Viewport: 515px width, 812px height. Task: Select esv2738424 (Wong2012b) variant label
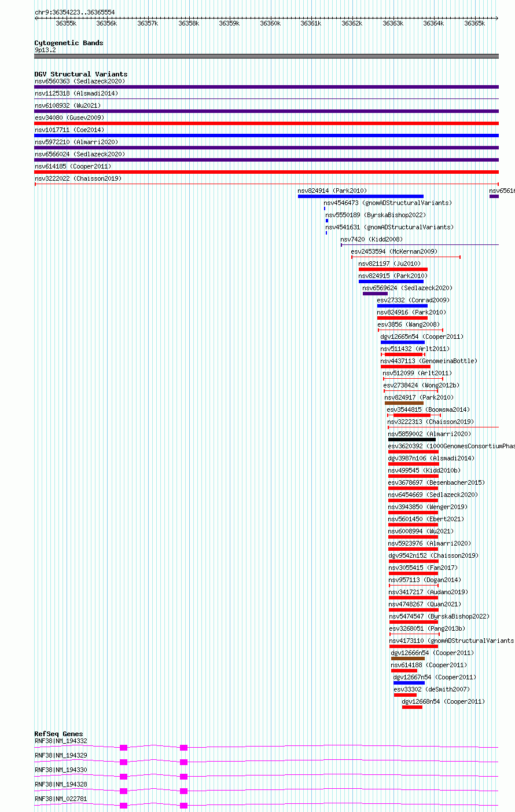point(421,385)
